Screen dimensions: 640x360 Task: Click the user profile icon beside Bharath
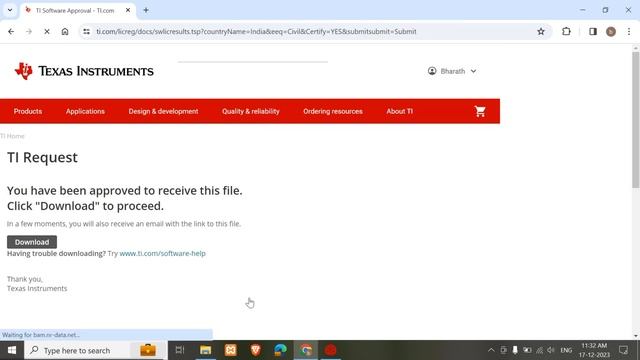pos(432,71)
